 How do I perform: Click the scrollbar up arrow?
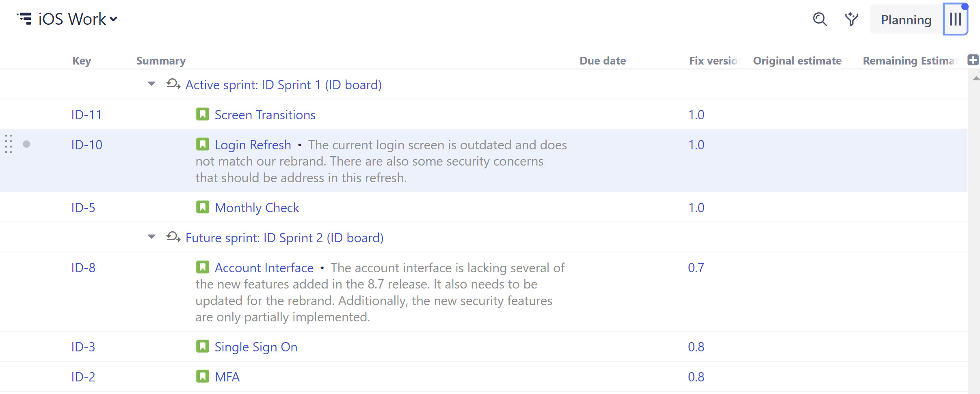pyautogui.click(x=975, y=79)
